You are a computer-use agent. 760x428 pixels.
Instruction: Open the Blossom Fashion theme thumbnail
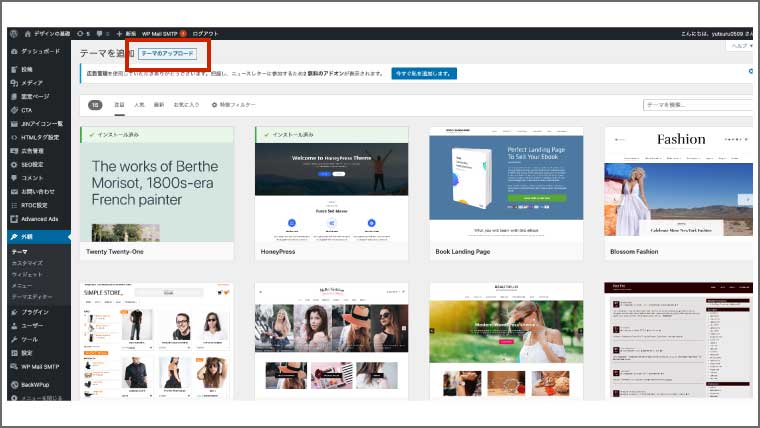coord(679,184)
